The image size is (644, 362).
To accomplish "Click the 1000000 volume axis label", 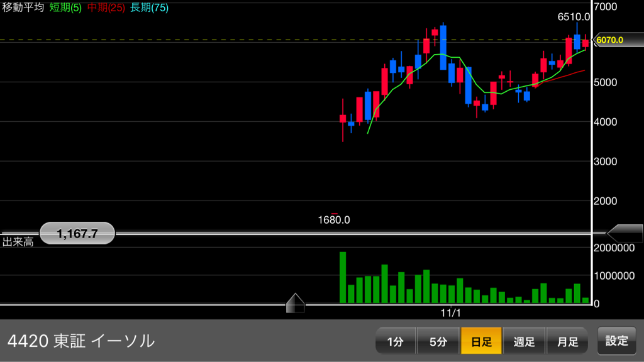I will (x=614, y=276).
